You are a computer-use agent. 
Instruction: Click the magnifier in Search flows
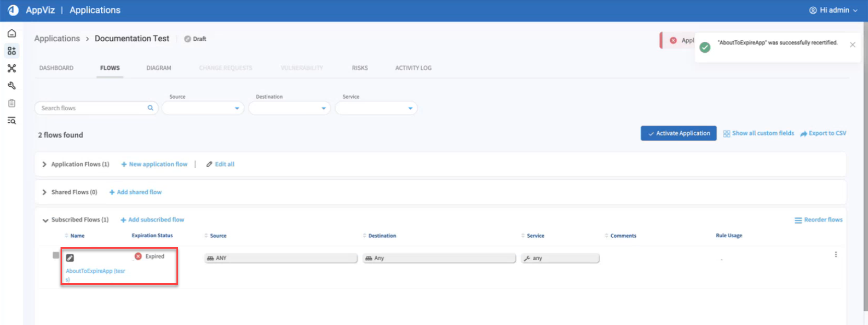point(150,108)
